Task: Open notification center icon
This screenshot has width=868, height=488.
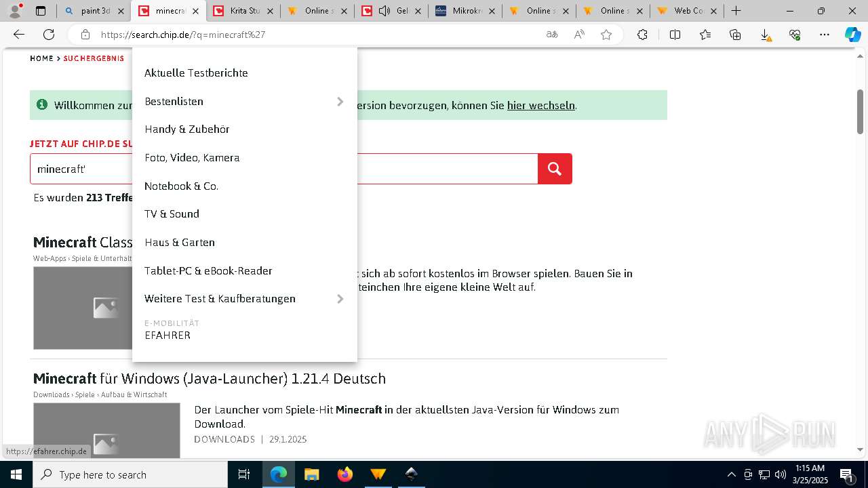Action: click(846, 474)
